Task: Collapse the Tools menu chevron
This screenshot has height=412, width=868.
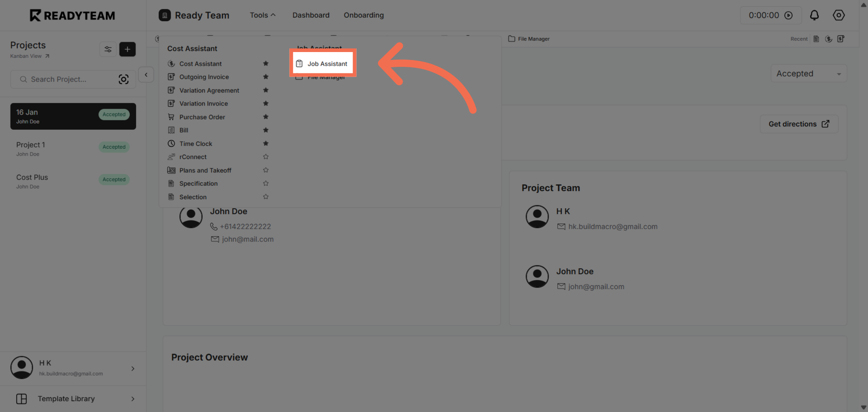Action: coord(273,15)
